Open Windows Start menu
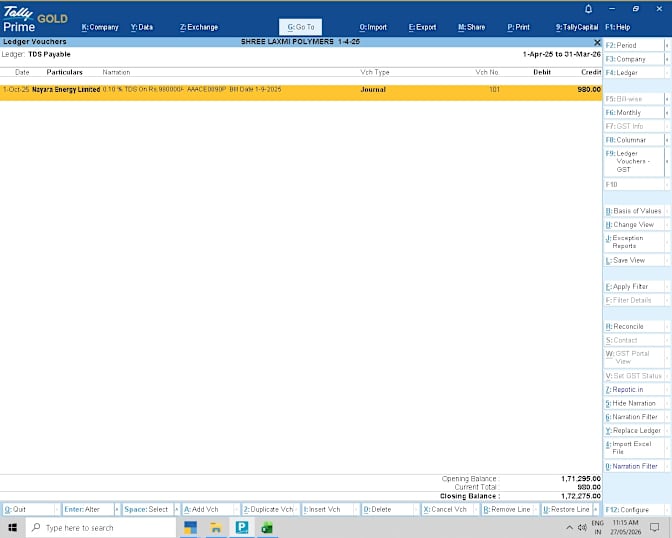This screenshot has height=538, width=672. (x=12, y=528)
